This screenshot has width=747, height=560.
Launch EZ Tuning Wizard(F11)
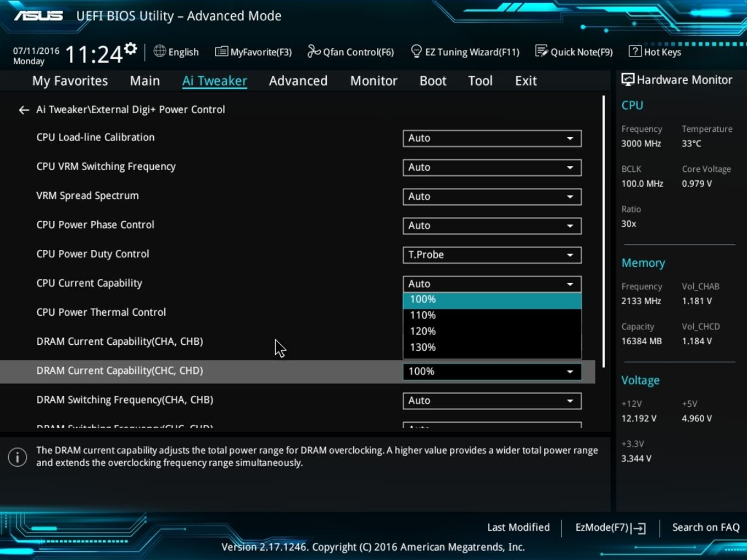(x=465, y=52)
